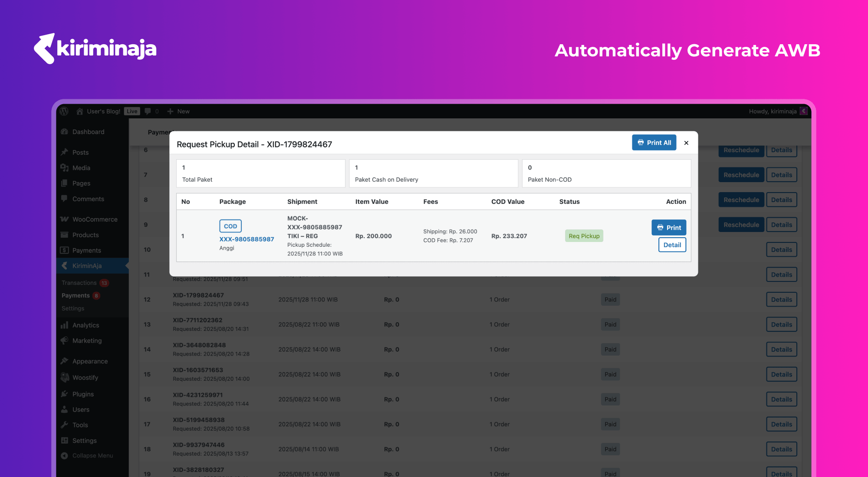Click the Item Value Rp. 200.000
Image resolution: width=868 pixels, height=477 pixels.
[373, 236]
